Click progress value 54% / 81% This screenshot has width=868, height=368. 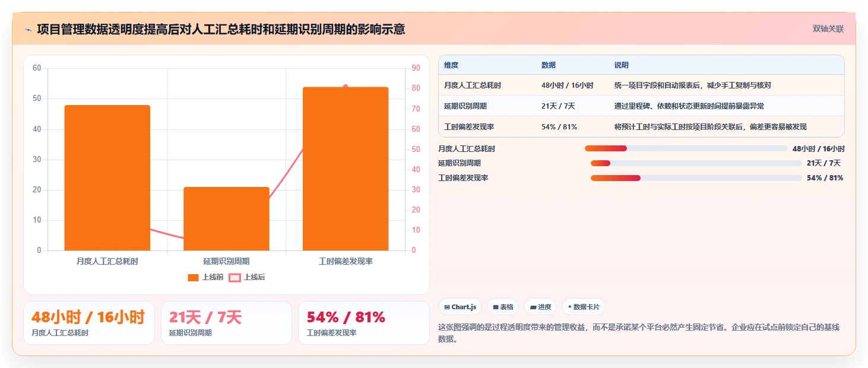click(x=825, y=178)
